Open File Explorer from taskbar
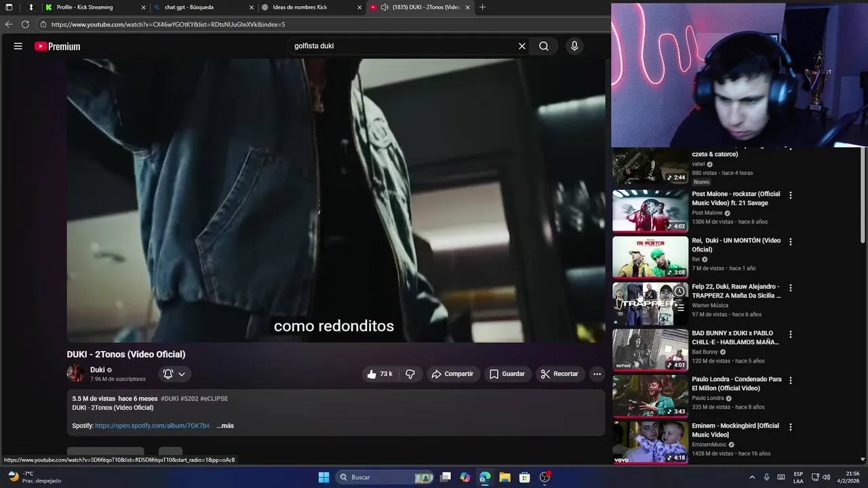This screenshot has height=488, width=868. (505, 477)
